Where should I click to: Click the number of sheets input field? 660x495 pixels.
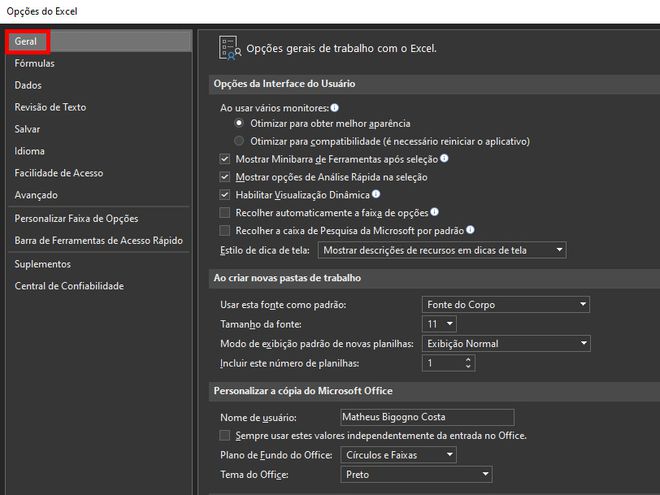(443, 363)
